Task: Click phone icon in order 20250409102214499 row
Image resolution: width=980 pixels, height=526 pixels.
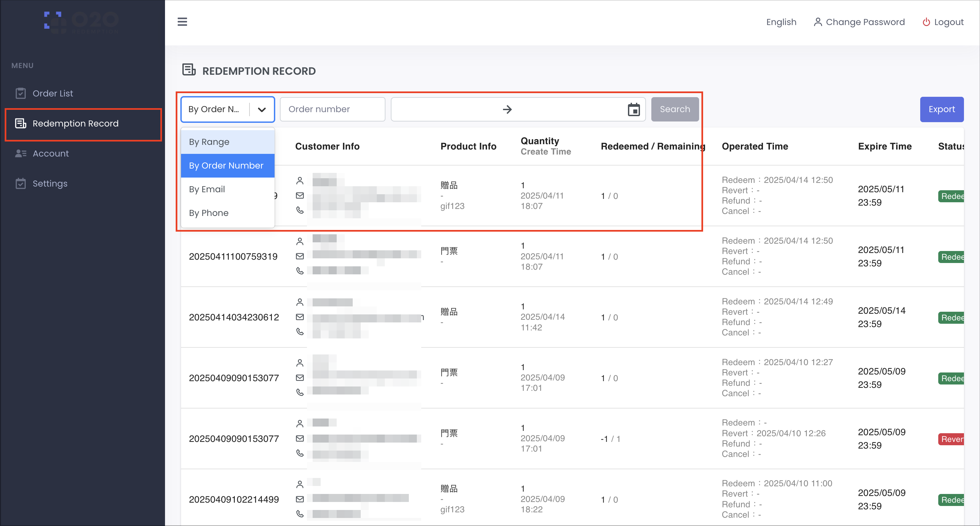Action: coord(300,513)
